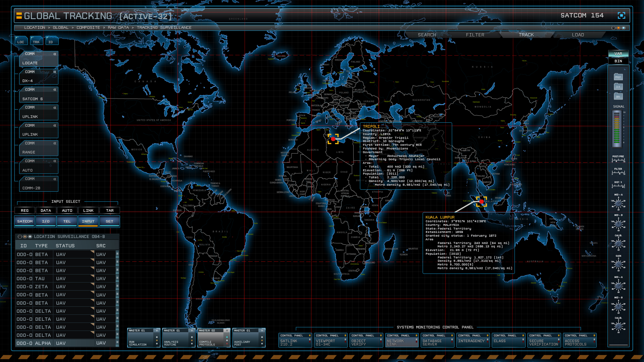This screenshot has width=644, height=362.
Task: Click the VAR button
Action: (x=618, y=54)
